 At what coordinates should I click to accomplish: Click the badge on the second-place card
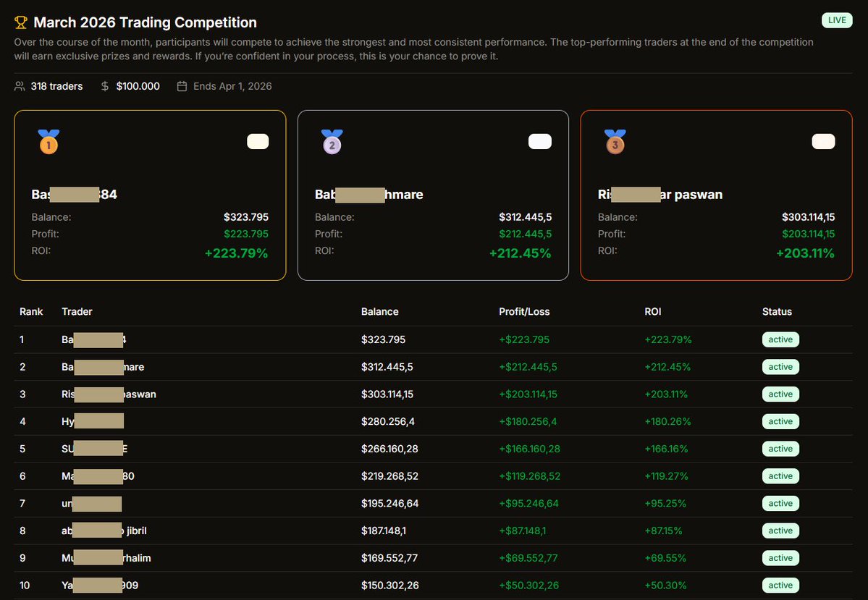[x=539, y=141]
